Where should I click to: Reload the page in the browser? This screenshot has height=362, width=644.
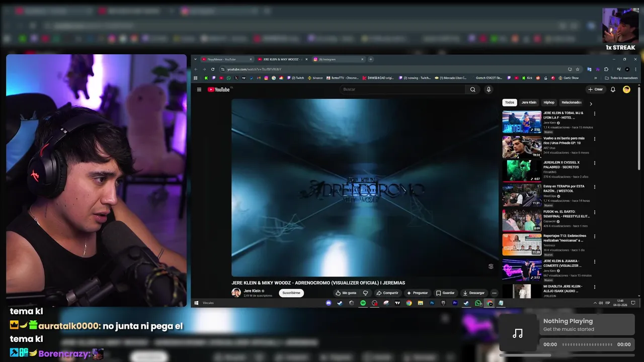(212, 69)
